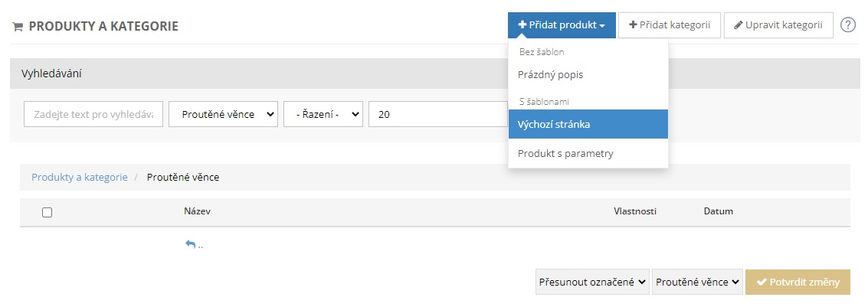Click the help question mark icon
The width and height of the screenshot is (868, 307).
click(847, 25)
